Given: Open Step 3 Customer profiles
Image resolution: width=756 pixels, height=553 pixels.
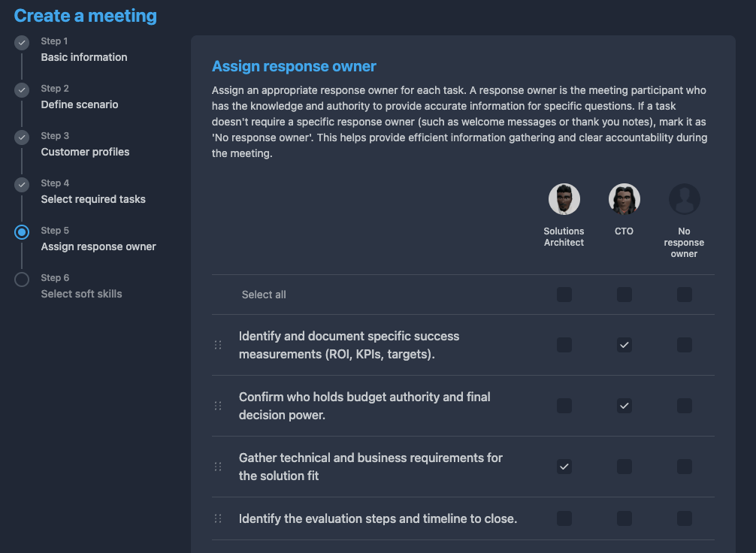Looking at the screenshot, I should point(85,152).
